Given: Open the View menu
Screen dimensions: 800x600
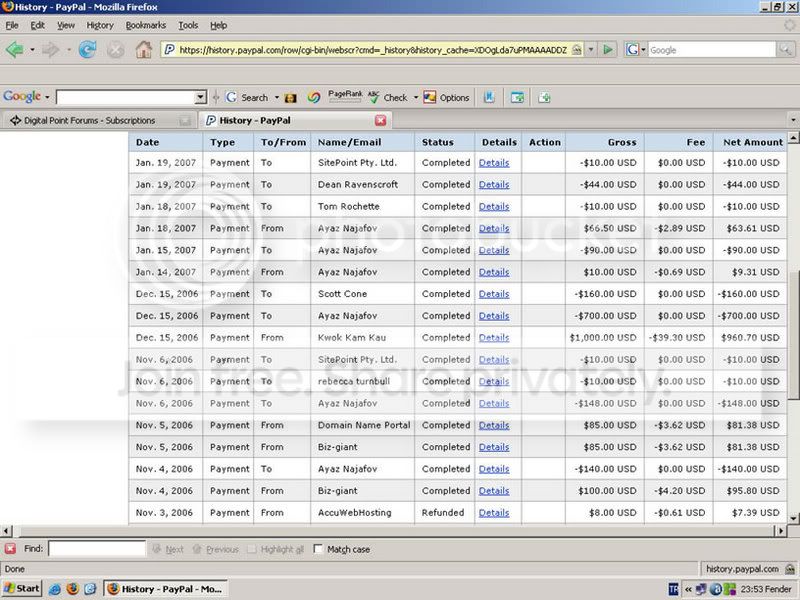Looking at the screenshot, I should (x=66, y=25).
